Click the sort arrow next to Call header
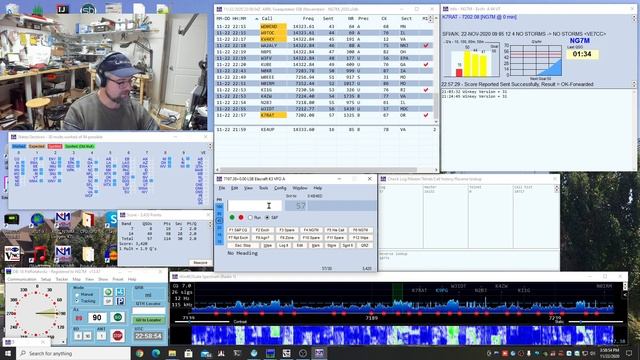 click(257, 19)
